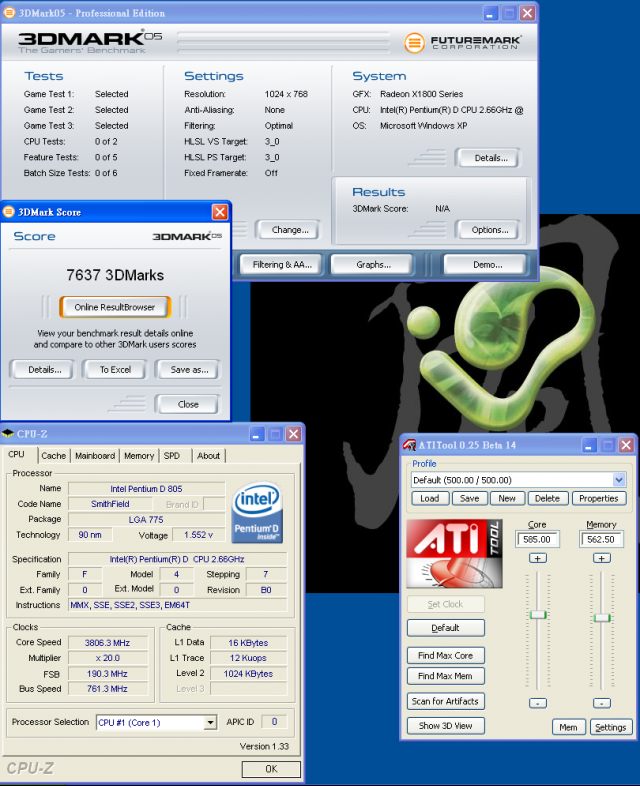Click Save profile button in ATITool

[470, 498]
